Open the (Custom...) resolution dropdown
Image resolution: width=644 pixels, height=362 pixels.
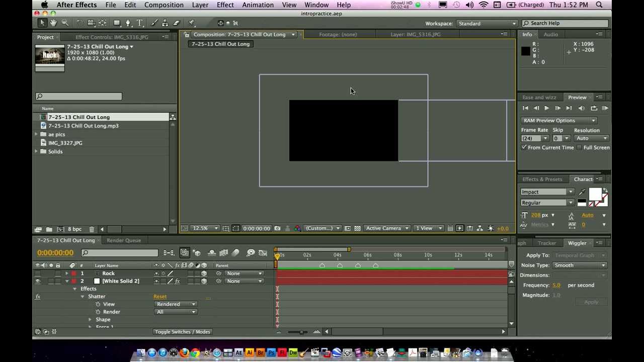[x=324, y=229]
